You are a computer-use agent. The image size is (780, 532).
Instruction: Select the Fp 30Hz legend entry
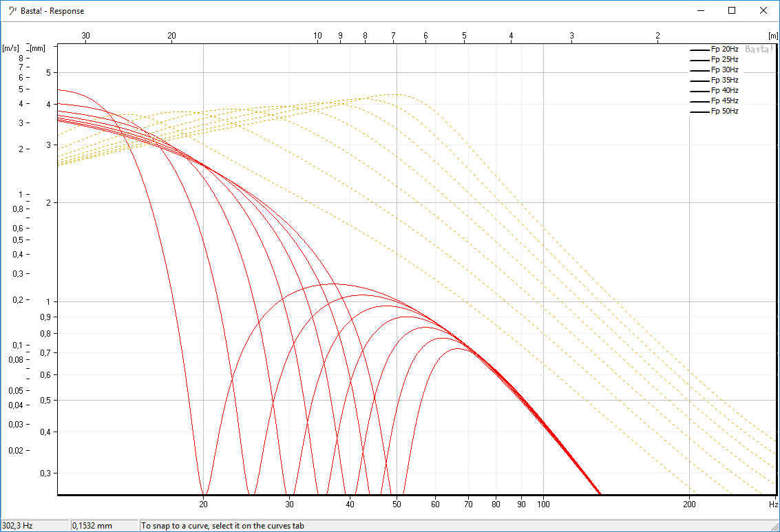pos(715,70)
